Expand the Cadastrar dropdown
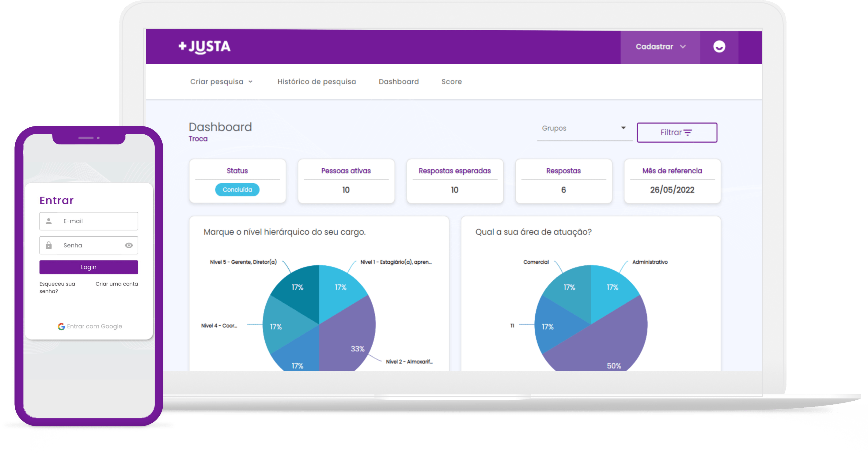Viewport: 868px width, 453px height. (661, 47)
